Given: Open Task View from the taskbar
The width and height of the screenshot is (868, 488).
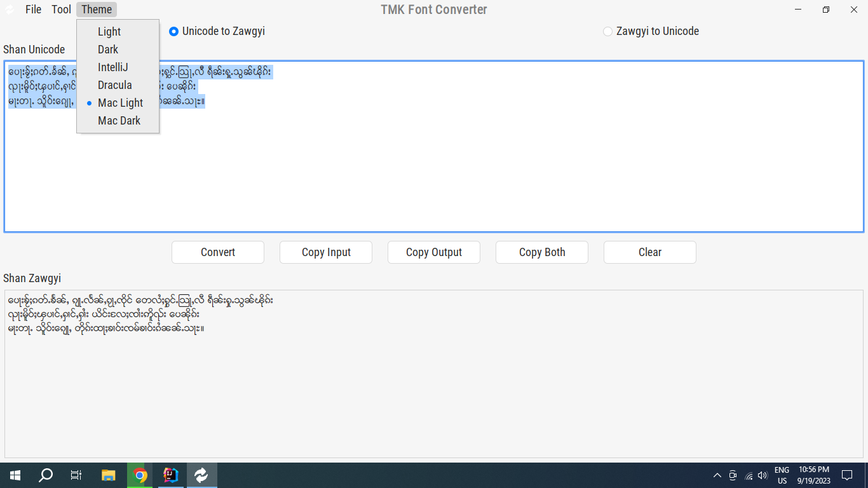Looking at the screenshot, I should click(x=76, y=475).
